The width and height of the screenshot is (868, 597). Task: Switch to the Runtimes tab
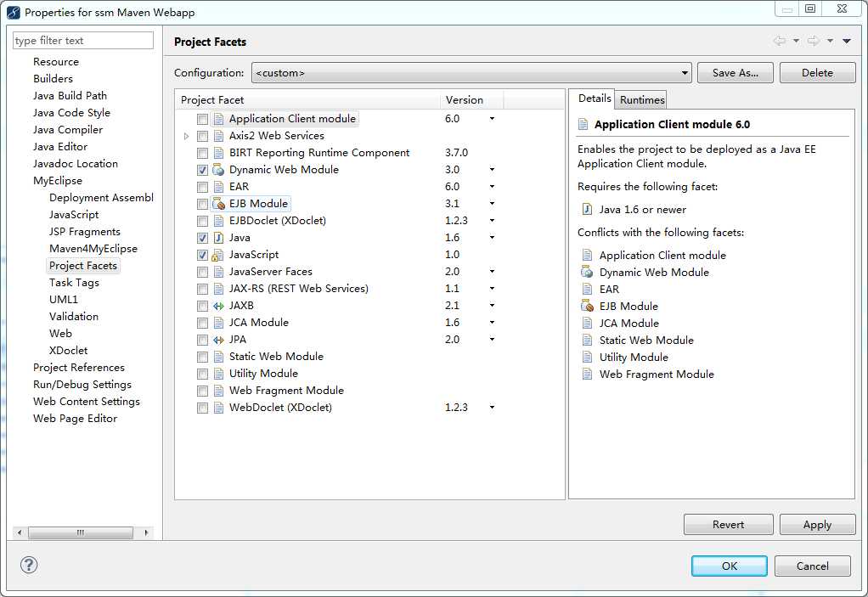[x=641, y=99]
